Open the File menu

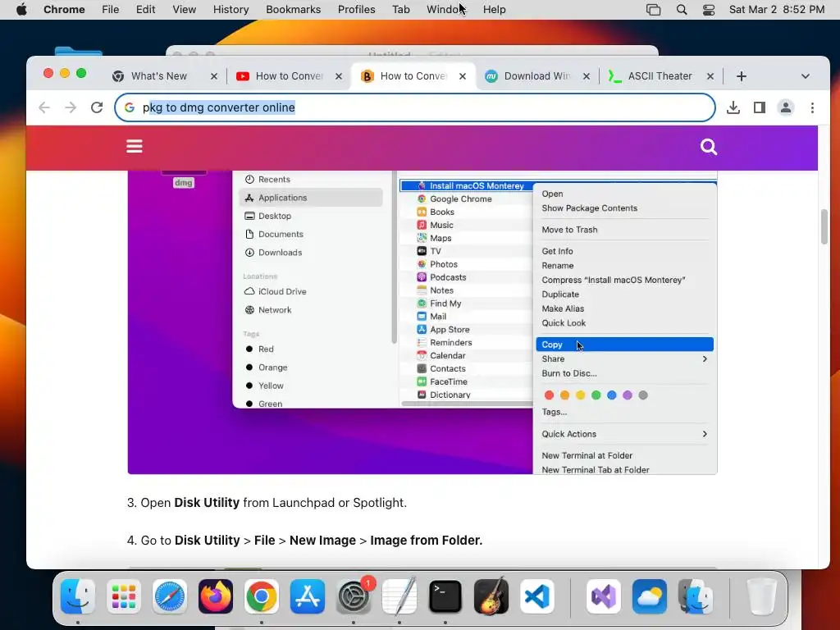coord(111,10)
